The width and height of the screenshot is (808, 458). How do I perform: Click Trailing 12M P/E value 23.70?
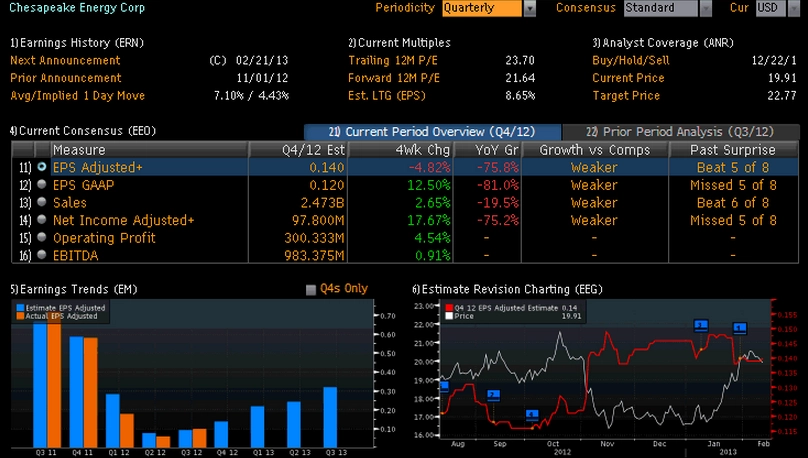tap(520, 60)
